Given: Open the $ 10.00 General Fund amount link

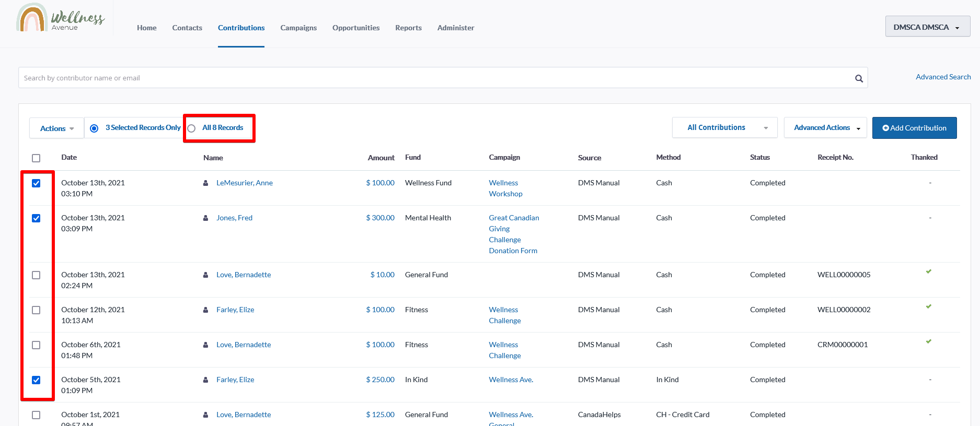Looking at the screenshot, I should (x=383, y=275).
